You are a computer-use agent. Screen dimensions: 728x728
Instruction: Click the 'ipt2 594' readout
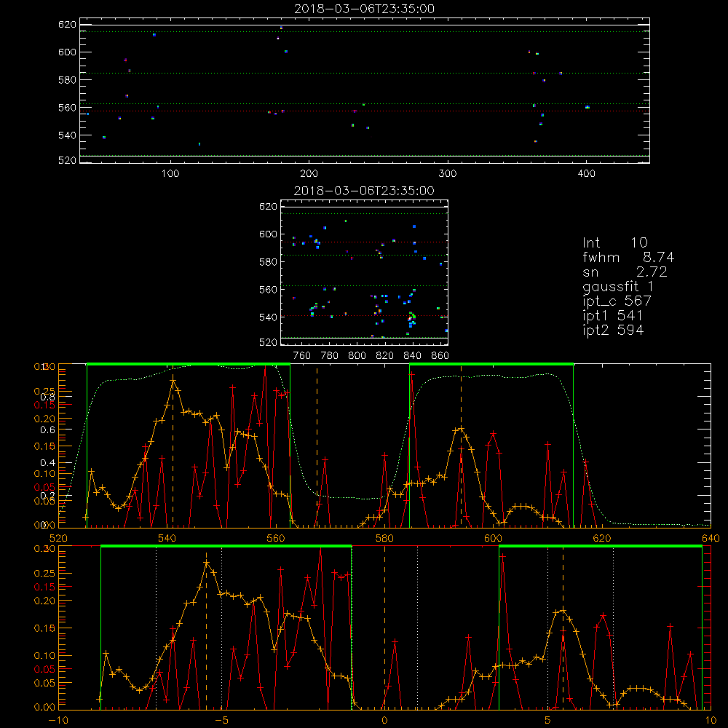click(613, 330)
